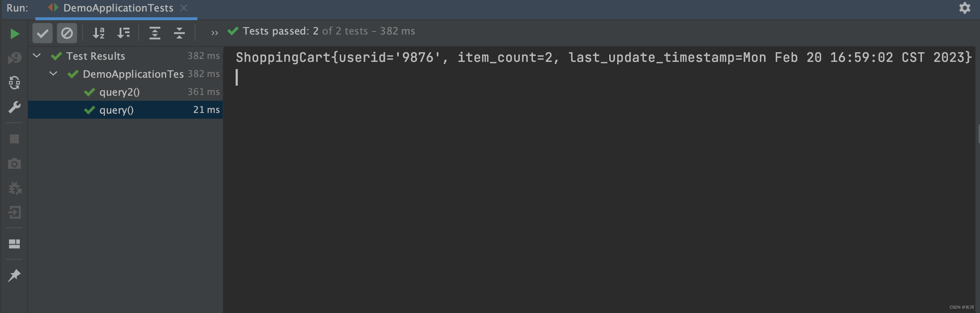The height and width of the screenshot is (313, 980).
Task: Collapse the DemoApplicationTests tree node
Action: pyautogui.click(x=53, y=74)
